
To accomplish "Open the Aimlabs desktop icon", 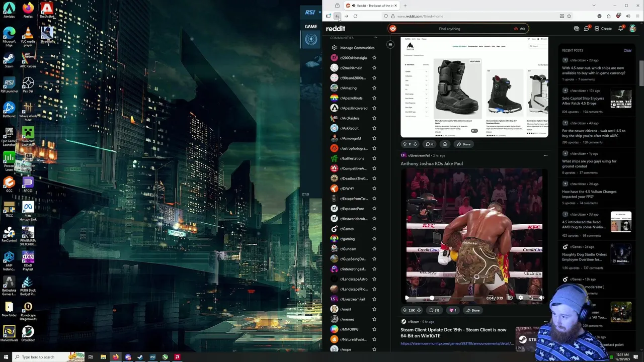I will (9, 10).
